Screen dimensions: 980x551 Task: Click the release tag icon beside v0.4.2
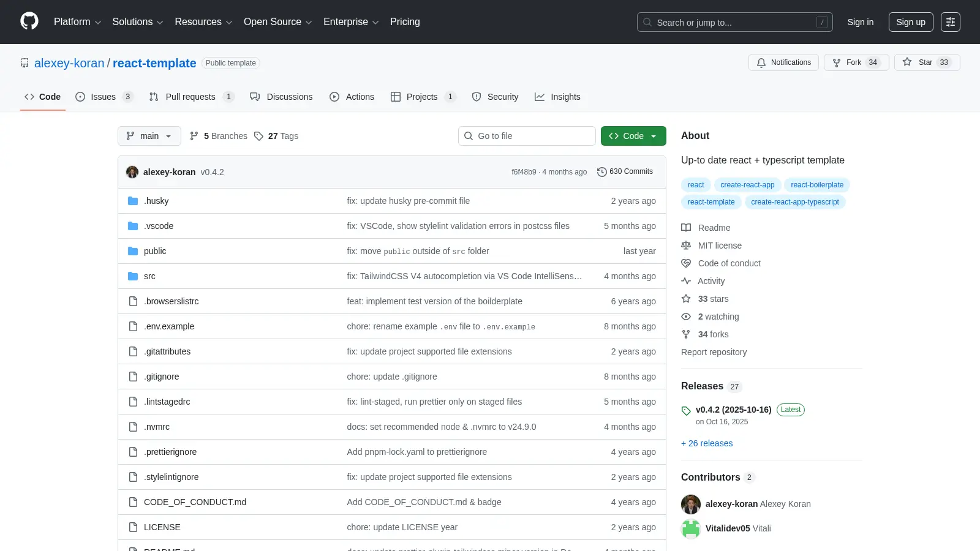pyautogui.click(x=686, y=411)
